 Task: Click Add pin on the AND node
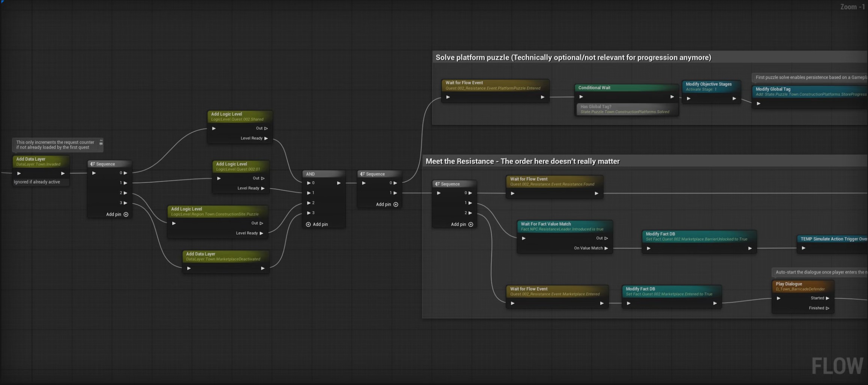point(317,224)
